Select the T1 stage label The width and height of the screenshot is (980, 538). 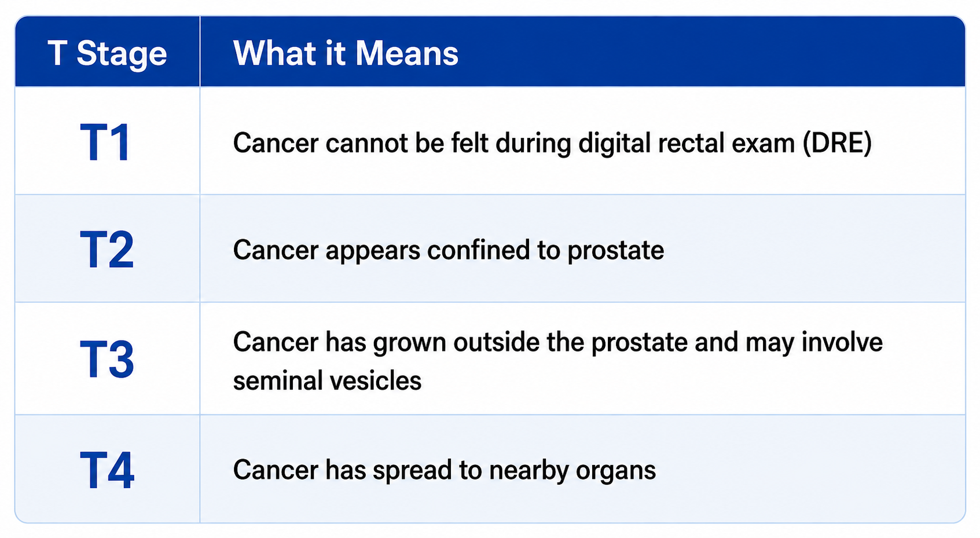tap(105, 142)
